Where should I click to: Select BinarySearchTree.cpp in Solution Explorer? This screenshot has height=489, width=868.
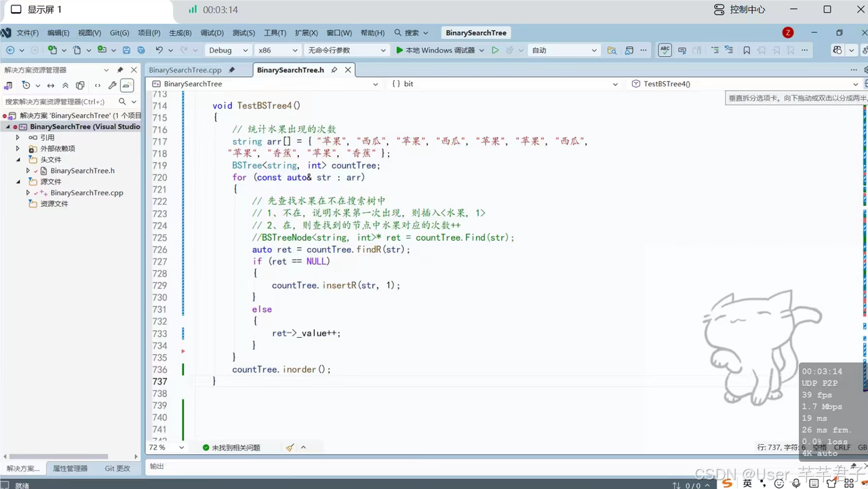[x=87, y=193]
